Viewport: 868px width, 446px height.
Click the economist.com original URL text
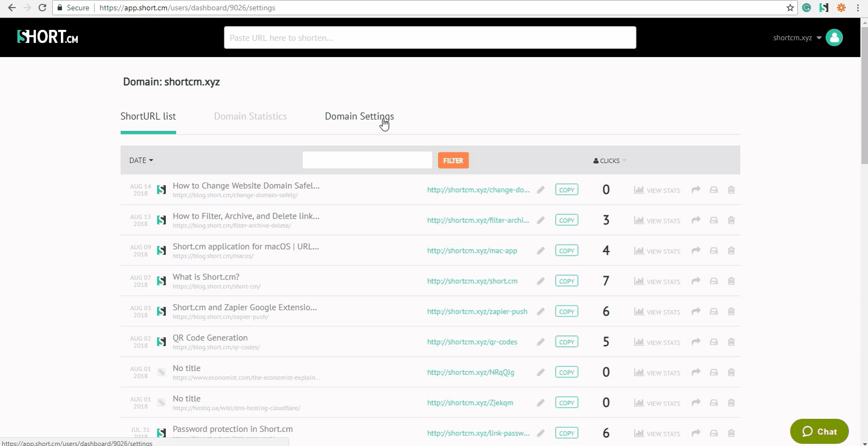coord(246,377)
